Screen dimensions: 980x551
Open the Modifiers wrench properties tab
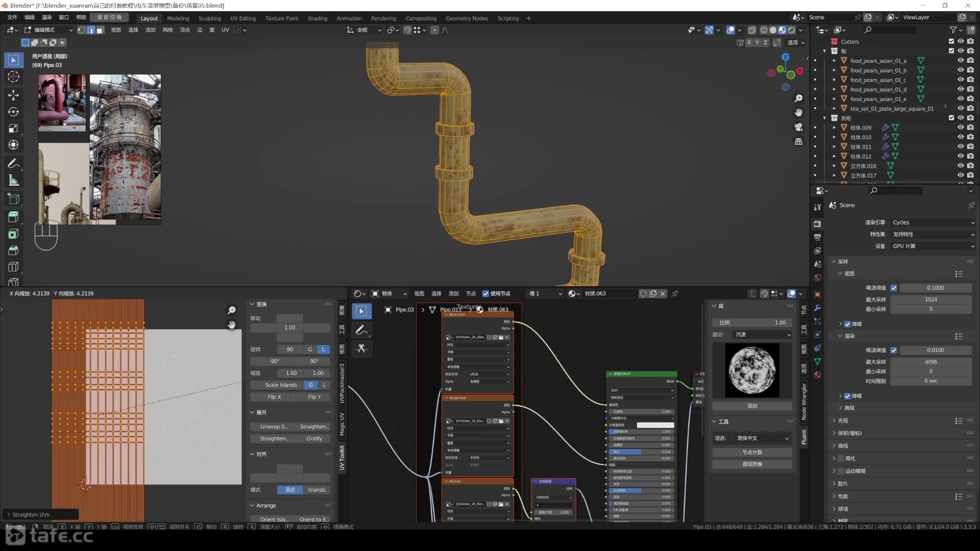817,308
